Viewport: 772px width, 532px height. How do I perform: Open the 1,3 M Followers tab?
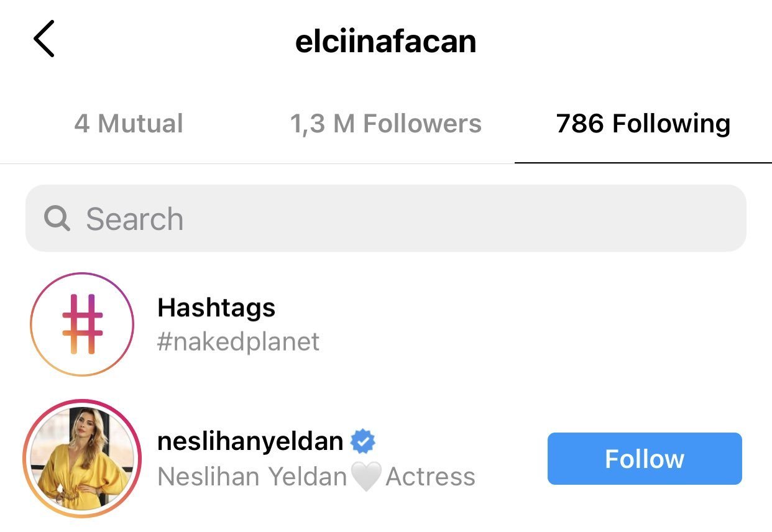[385, 123]
